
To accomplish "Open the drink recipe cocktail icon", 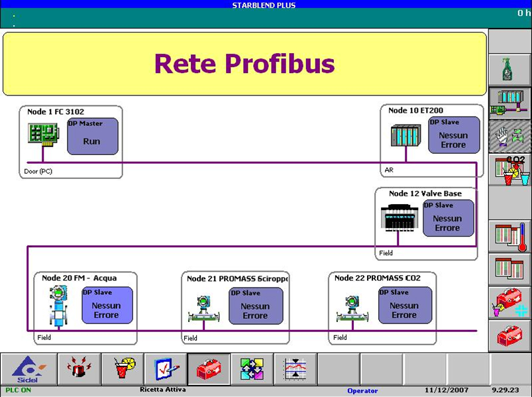I will (x=122, y=369).
